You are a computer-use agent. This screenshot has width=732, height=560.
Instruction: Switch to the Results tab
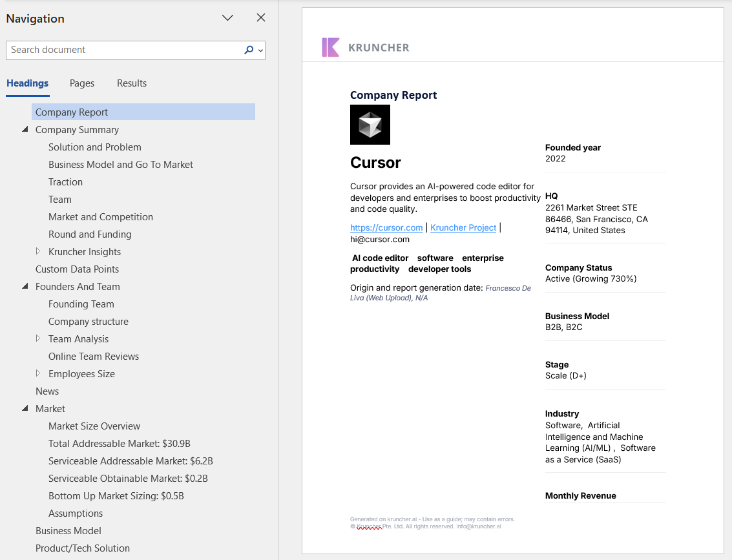click(132, 83)
